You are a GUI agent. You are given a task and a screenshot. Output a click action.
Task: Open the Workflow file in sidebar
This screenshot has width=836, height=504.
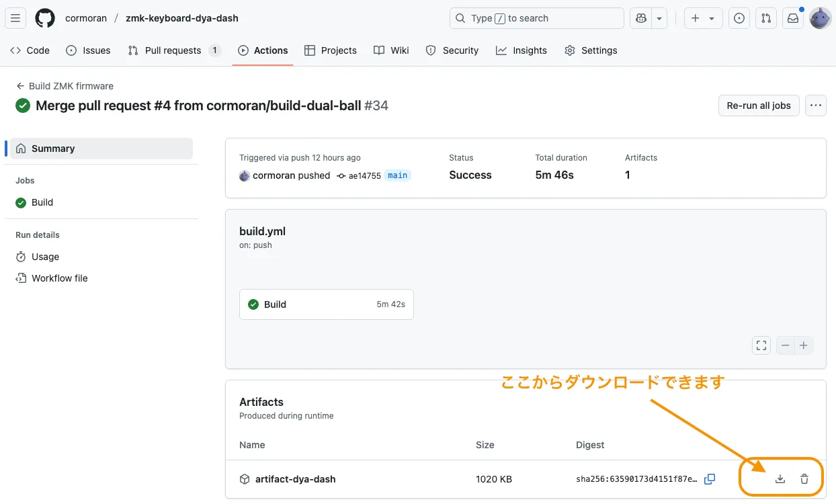point(59,278)
